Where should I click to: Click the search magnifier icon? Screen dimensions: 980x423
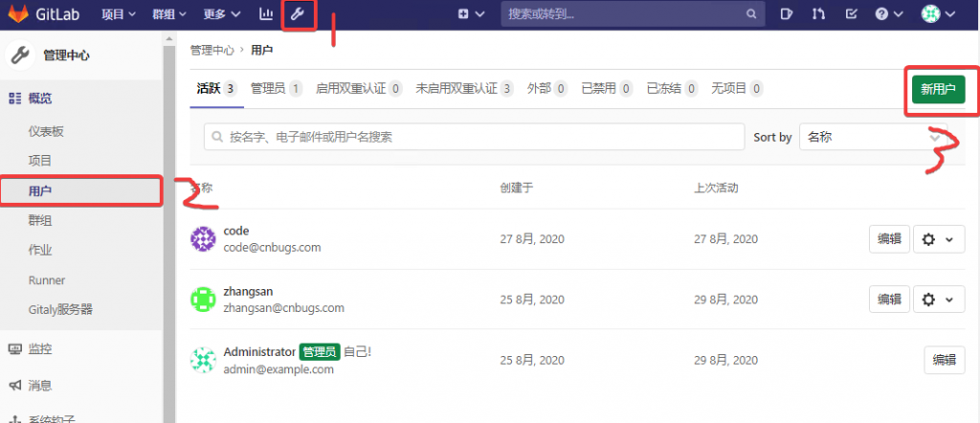(x=751, y=14)
